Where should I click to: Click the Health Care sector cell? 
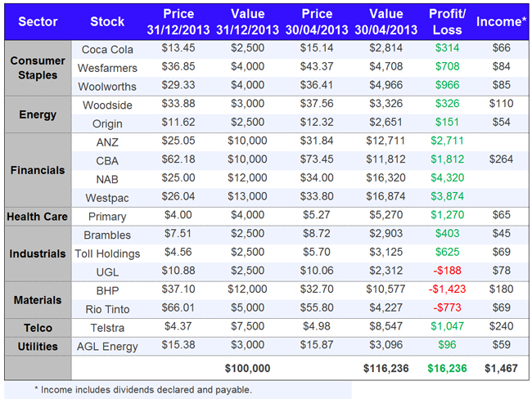click(x=38, y=217)
